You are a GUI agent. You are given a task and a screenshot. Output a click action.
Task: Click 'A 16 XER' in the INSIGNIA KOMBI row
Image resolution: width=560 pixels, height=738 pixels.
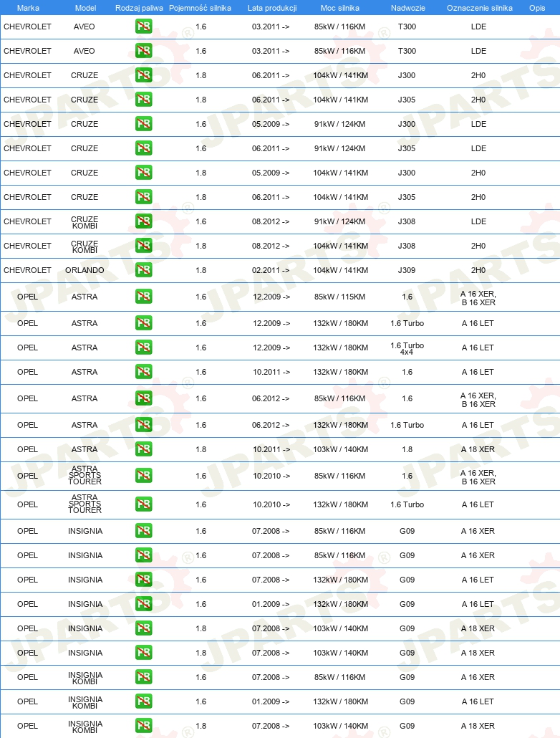coord(478,677)
